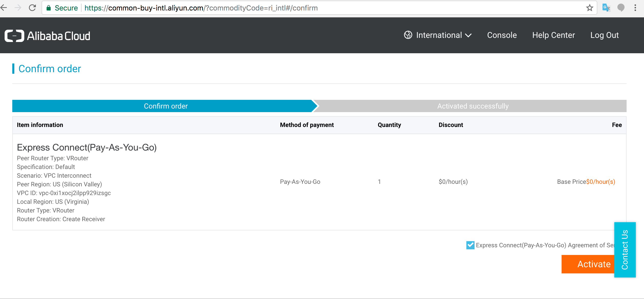This screenshot has height=299, width=644.
Task: Click the globe icon beside International
Action: point(408,35)
